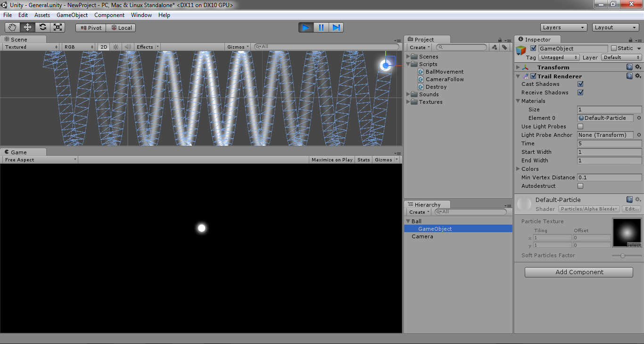Click the Project search by label icon
This screenshot has height=344, width=644.
coord(504,47)
